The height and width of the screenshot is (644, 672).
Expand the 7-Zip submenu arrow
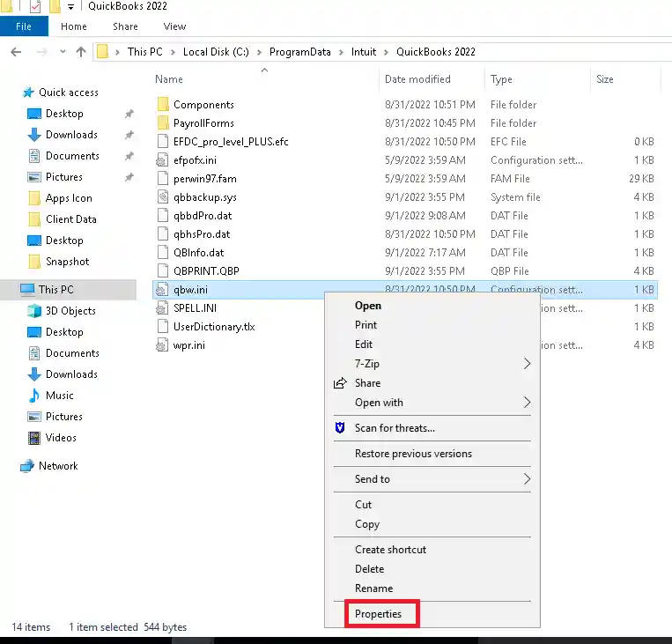527,364
